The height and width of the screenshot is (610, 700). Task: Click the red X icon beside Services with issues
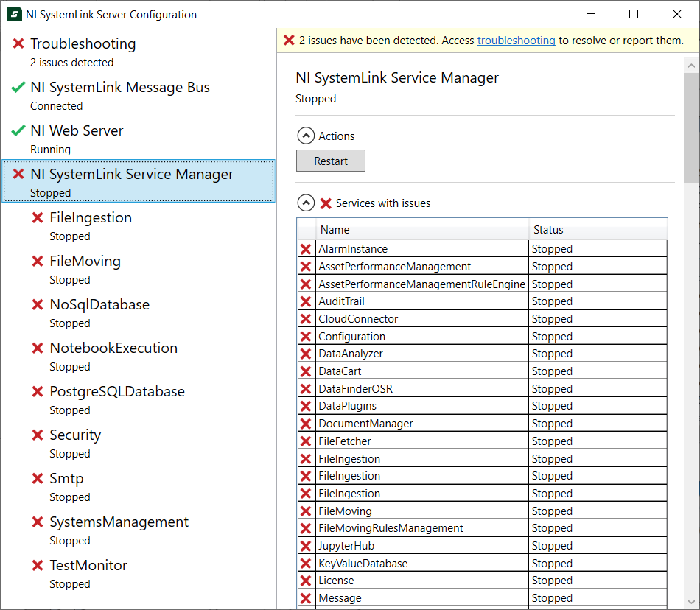pos(326,203)
